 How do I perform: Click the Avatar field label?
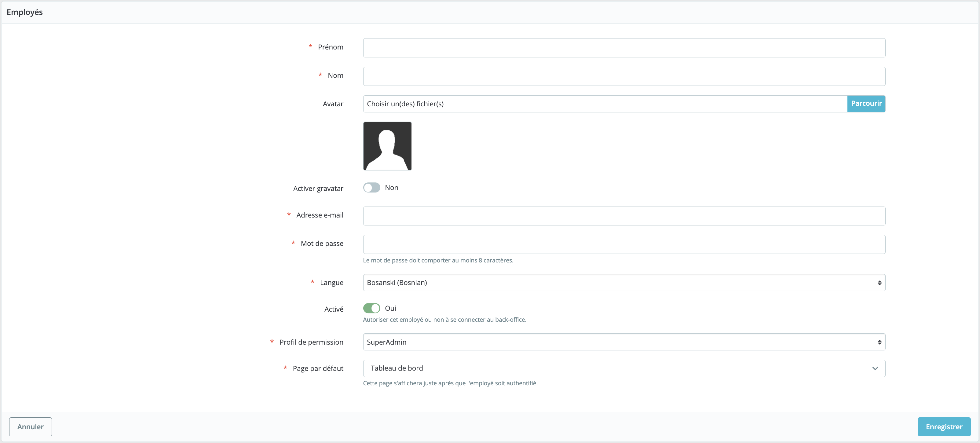point(333,104)
